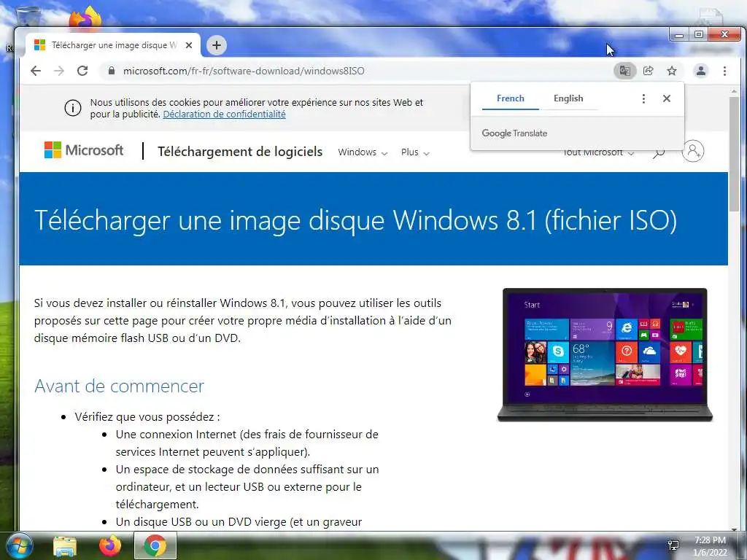Open the Google Translate icon in address bar
747x560 pixels.
[x=624, y=71]
